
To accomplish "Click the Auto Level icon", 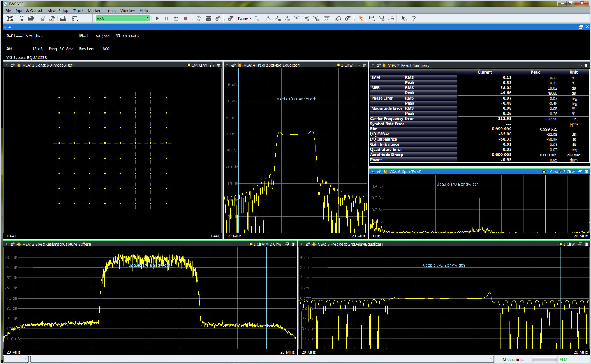I will pos(208,18).
